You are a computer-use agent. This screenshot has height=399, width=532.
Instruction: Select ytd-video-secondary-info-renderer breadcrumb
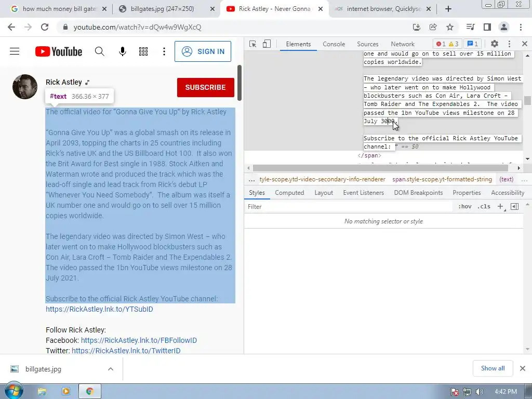tap(322, 179)
